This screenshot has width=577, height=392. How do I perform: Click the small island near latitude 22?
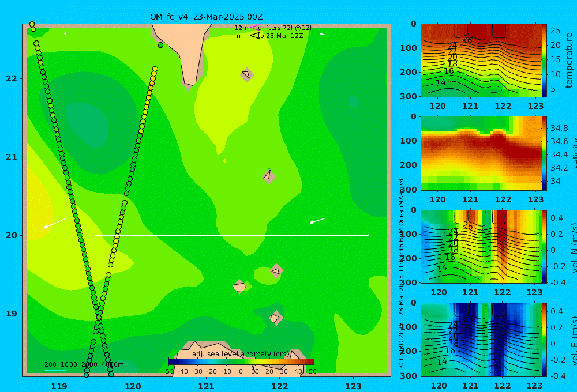(246, 74)
